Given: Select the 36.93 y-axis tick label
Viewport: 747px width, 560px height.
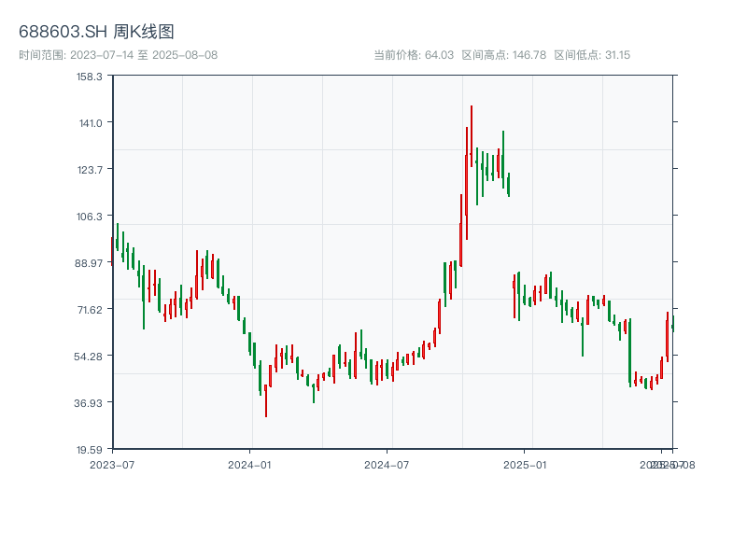Looking at the screenshot, I should click(90, 403).
